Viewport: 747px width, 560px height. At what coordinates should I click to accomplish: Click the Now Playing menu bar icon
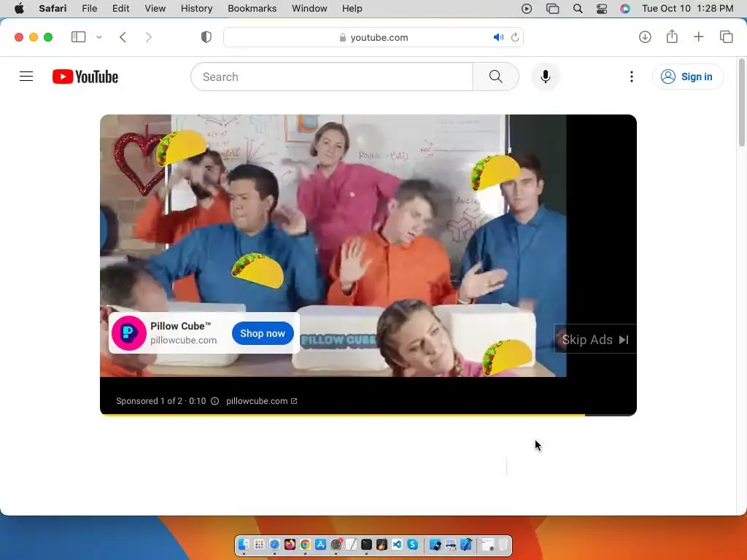pos(527,9)
